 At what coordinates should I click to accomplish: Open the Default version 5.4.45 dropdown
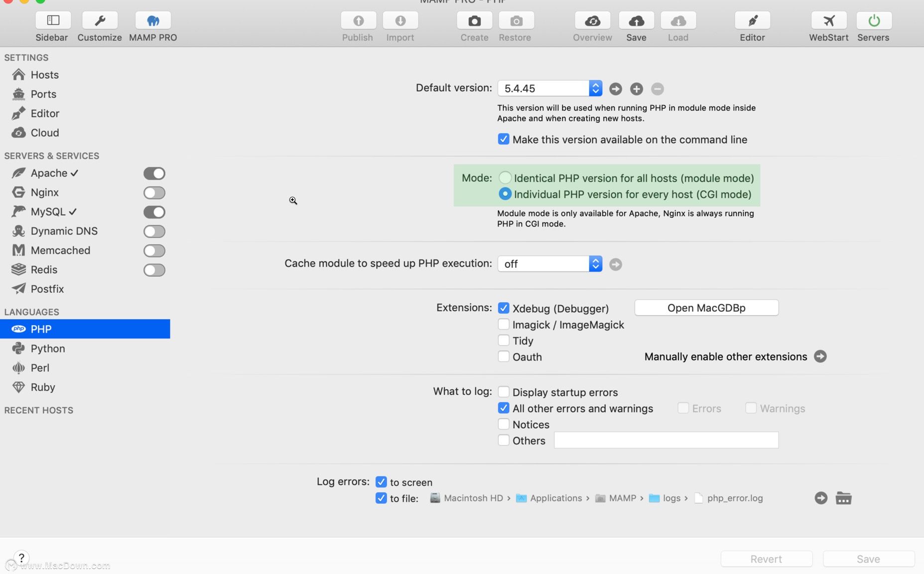click(x=550, y=88)
